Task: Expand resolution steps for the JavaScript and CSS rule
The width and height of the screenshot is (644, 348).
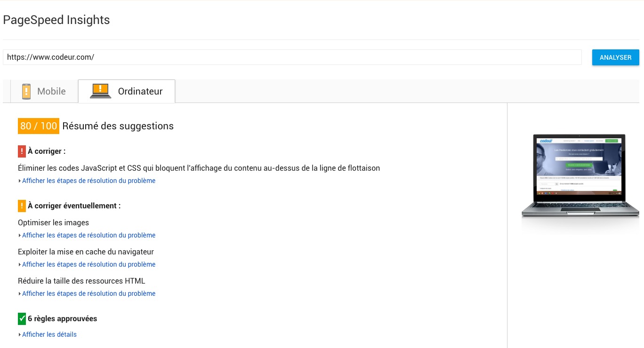Action: [x=89, y=181]
